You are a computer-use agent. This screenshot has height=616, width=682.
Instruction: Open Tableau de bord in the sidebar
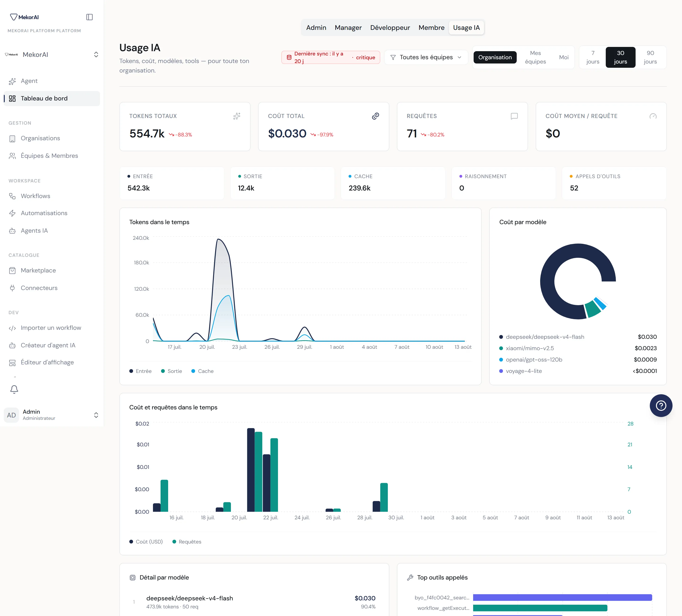[x=52, y=99]
